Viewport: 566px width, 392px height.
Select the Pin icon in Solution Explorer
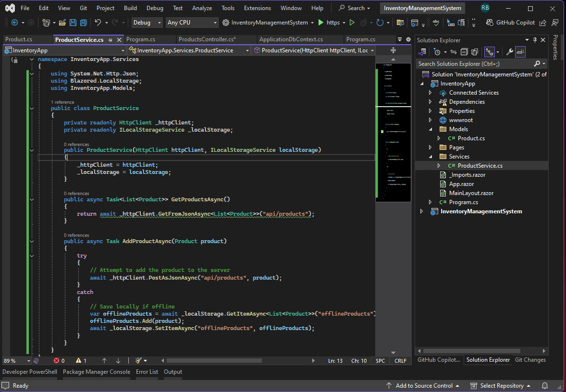point(535,40)
